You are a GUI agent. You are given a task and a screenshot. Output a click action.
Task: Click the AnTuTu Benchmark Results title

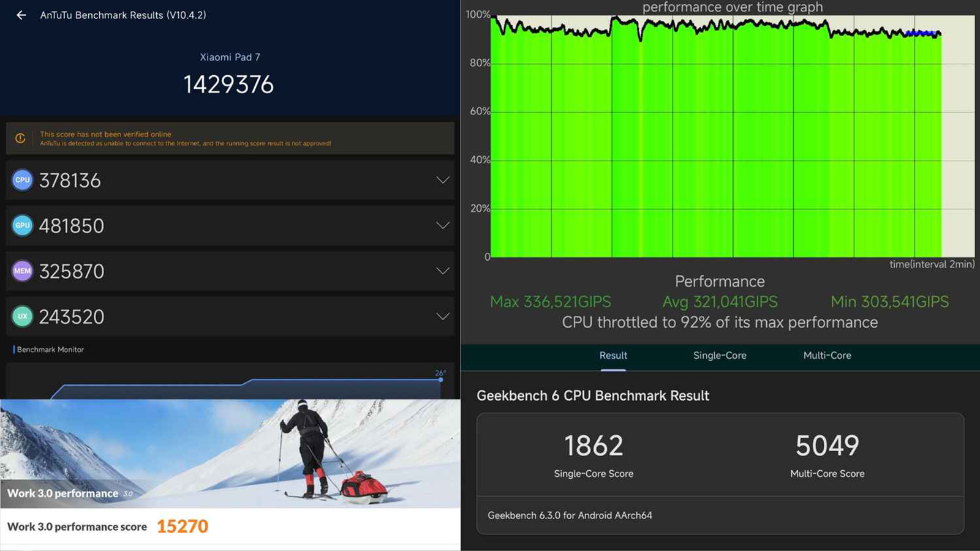123,15
